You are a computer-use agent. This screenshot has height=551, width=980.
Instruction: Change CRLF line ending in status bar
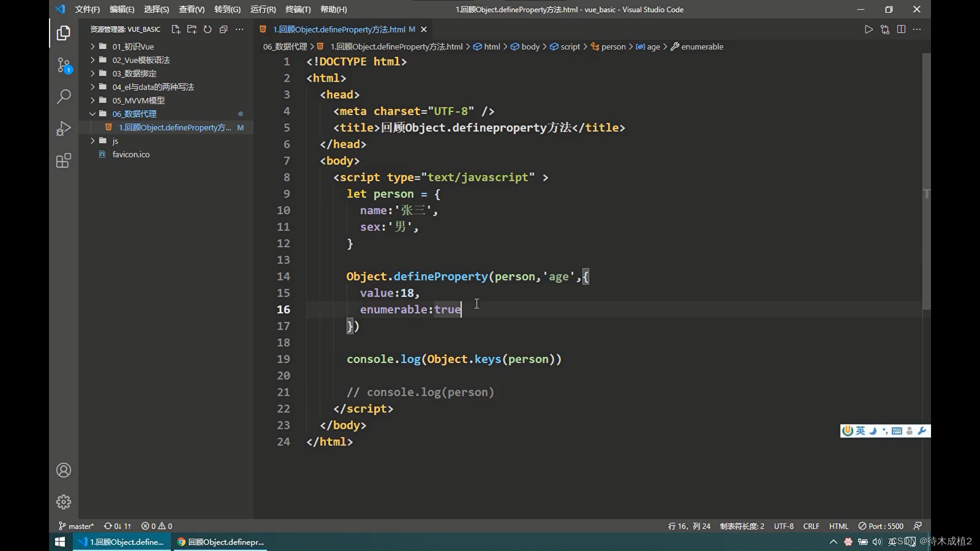coord(811,526)
